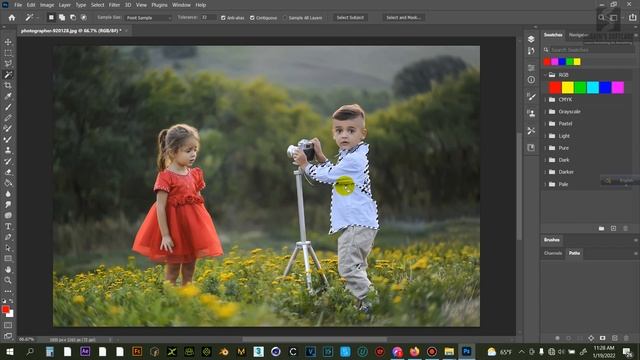The image size is (640, 360).
Task: Select photographer-920128.jpg document tab
Action: [x=70, y=31]
